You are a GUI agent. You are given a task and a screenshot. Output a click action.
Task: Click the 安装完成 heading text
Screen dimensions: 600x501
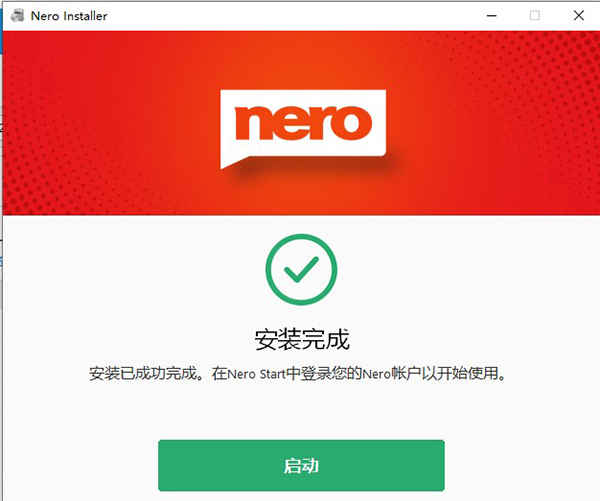point(302,339)
